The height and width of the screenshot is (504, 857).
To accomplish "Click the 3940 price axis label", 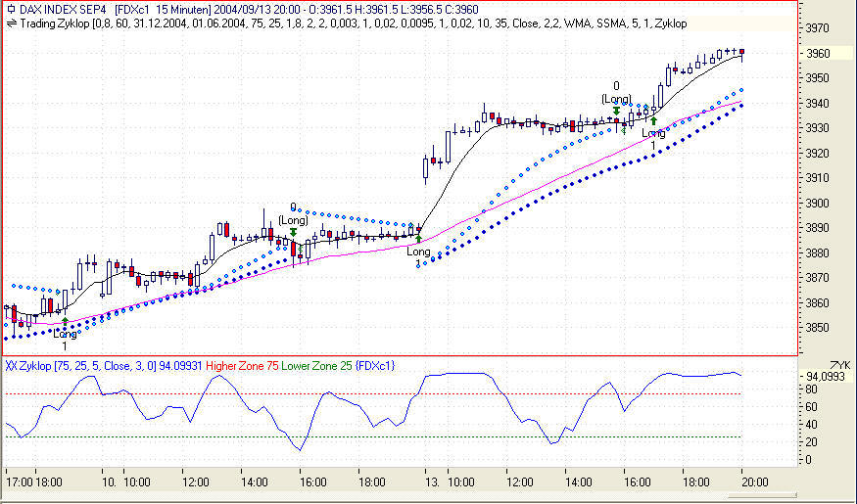I will [819, 103].
